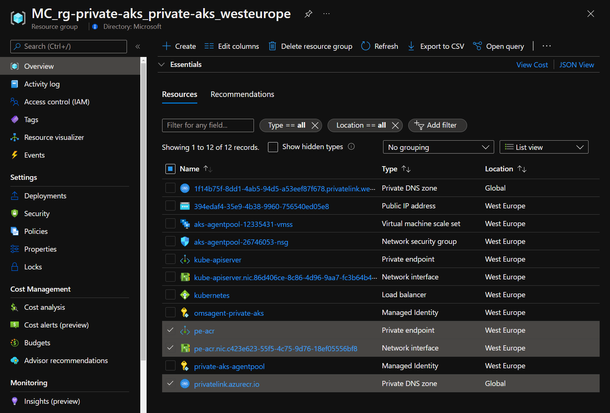Click the Create plus icon
This screenshot has width=610, height=413.
pos(166,46)
